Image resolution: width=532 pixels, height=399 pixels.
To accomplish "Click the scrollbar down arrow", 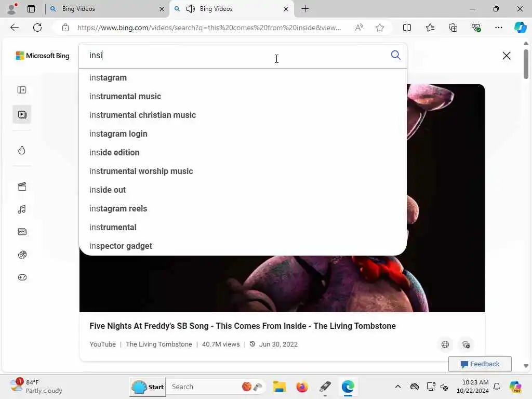I will 526,366.
